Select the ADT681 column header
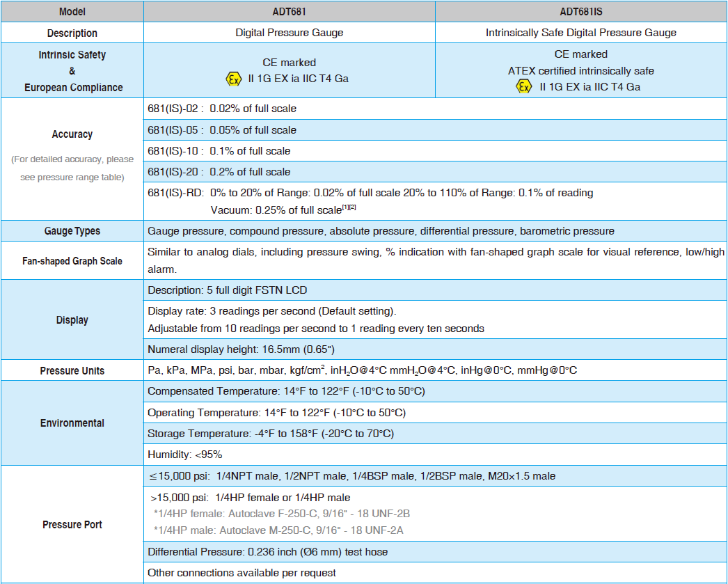The image size is (728, 584). click(x=289, y=12)
